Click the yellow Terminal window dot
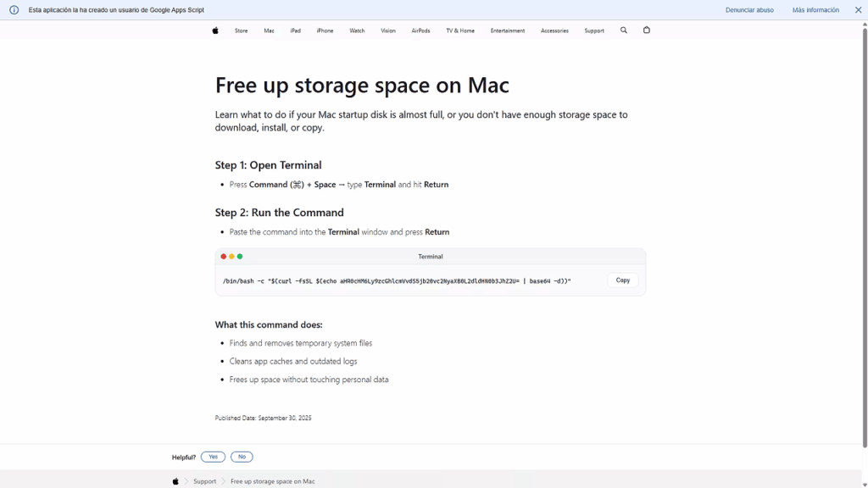This screenshot has height=488, width=868. coord(232,257)
